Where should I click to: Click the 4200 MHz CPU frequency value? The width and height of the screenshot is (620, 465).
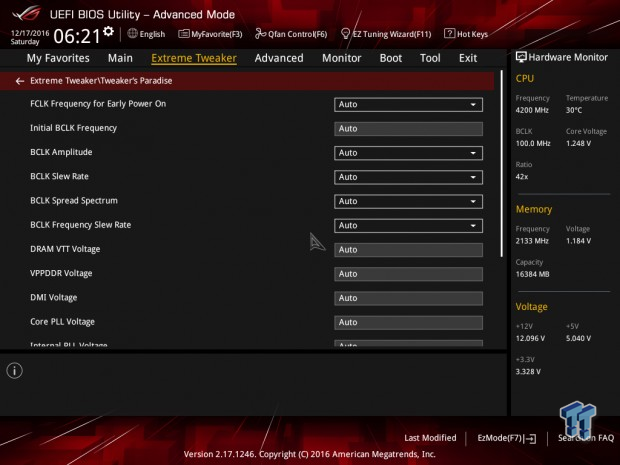pos(532,110)
